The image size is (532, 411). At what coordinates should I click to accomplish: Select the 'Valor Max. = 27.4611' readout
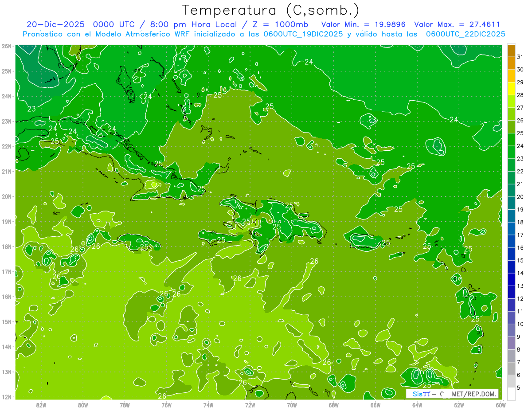[x=457, y=24]
